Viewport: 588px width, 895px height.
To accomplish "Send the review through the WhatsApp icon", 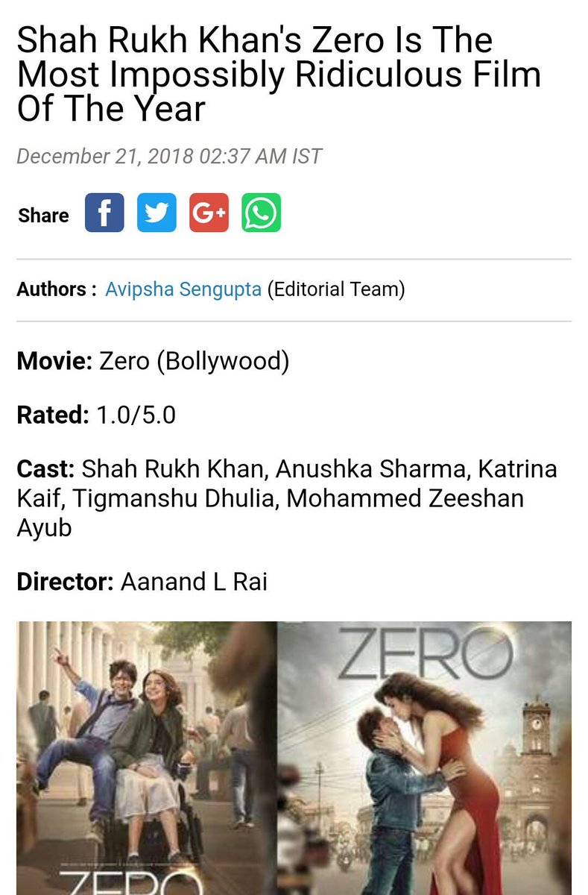I will point(261,213).
